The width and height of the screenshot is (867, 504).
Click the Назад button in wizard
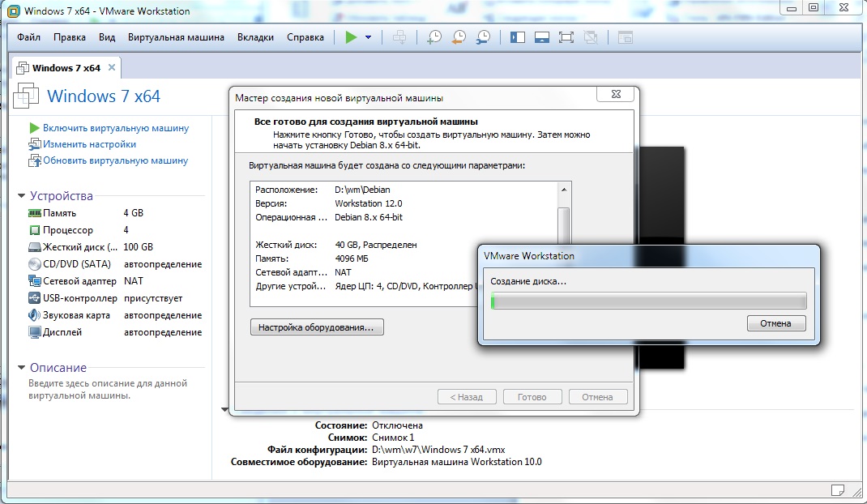point(467,397)
